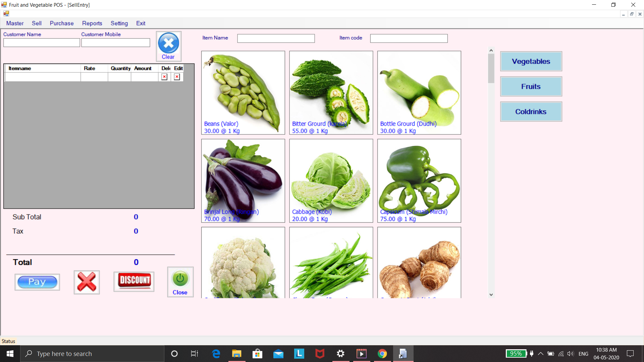Open Microsoft Edge from the taskbar
644x362 pixels.
click(216, 354)
